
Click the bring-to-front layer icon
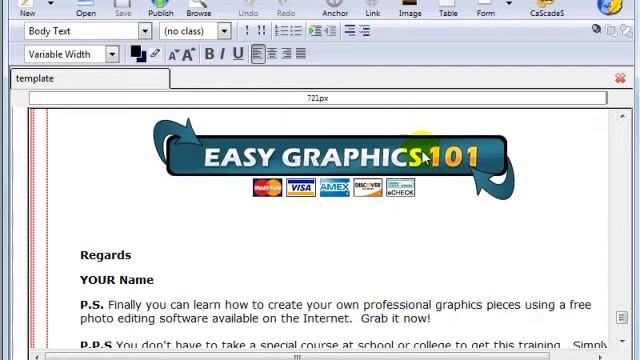pyautogui.click(x=611, y=30)
